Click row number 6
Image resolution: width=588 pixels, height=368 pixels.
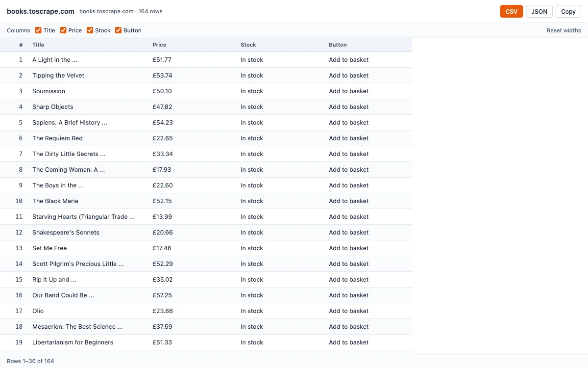click(x=21, y=138)
